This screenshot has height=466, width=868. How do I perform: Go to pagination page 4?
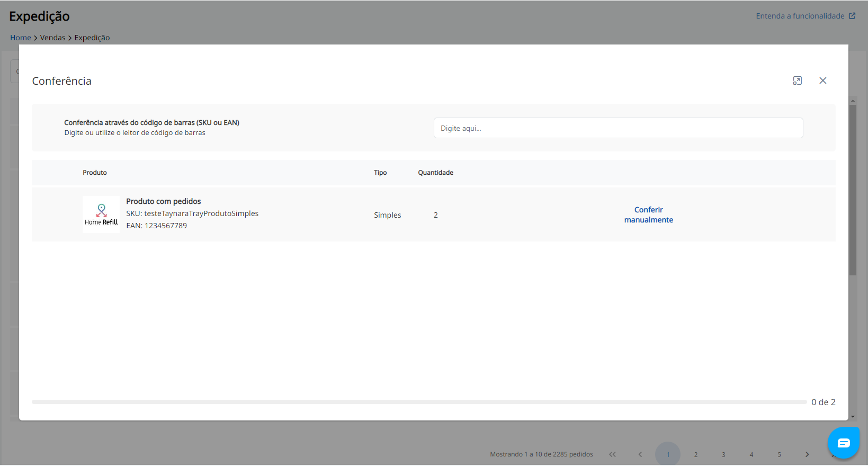pos(751,454)
